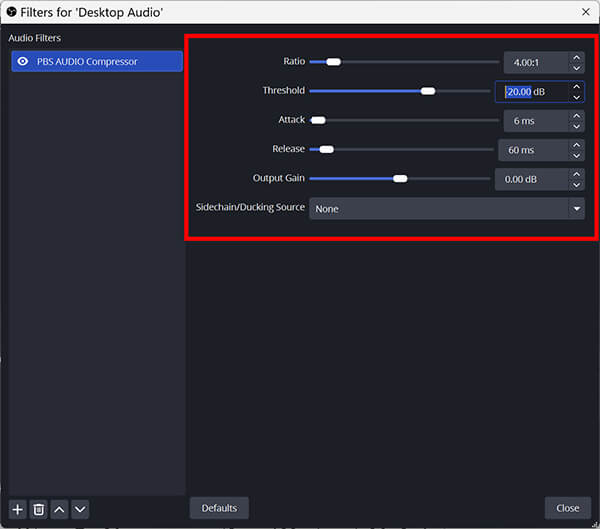Move filter up with the up arrow
600x529 pixels.
[x=59, y=509]
